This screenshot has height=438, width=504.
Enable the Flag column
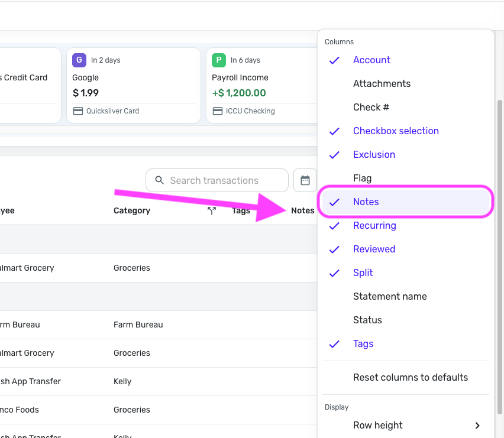point(406,179)
